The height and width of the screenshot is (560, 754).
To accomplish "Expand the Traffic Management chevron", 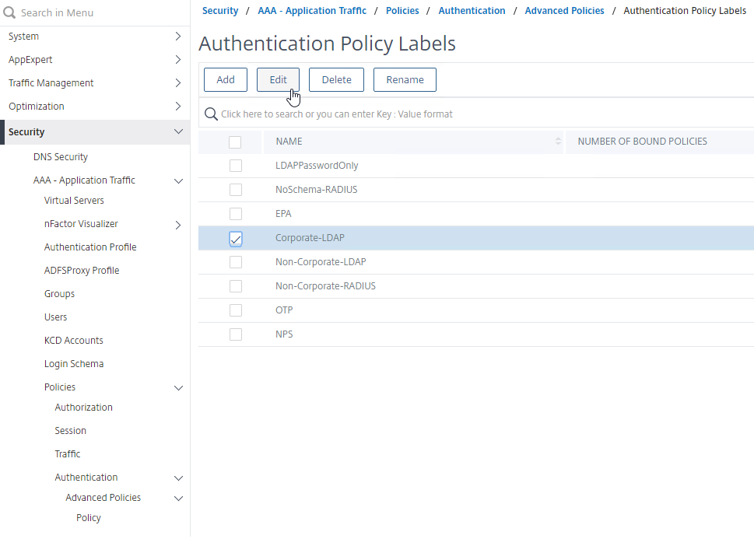I will (x=178, y=83).
